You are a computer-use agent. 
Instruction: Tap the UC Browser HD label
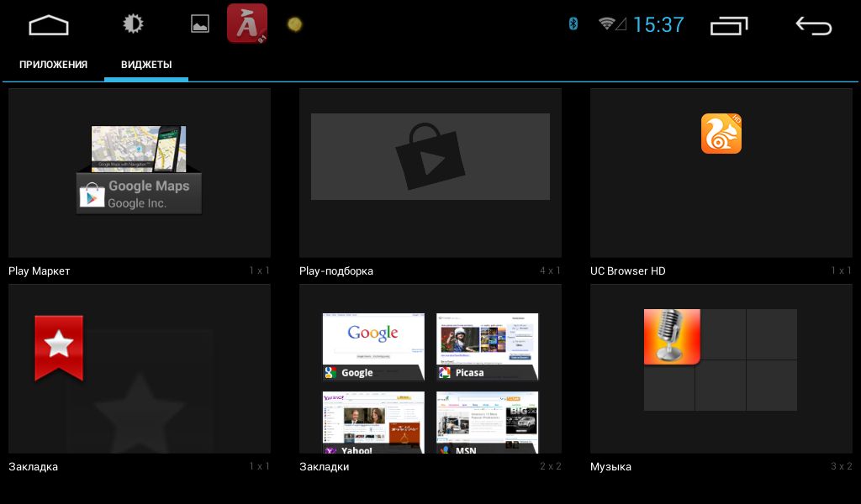(x=627, y=271)
